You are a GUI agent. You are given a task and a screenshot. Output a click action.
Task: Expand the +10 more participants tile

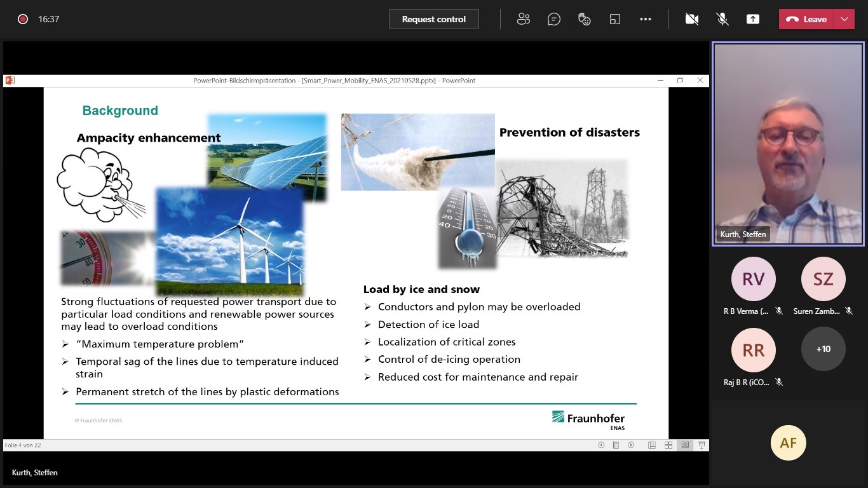coord(823,349)
